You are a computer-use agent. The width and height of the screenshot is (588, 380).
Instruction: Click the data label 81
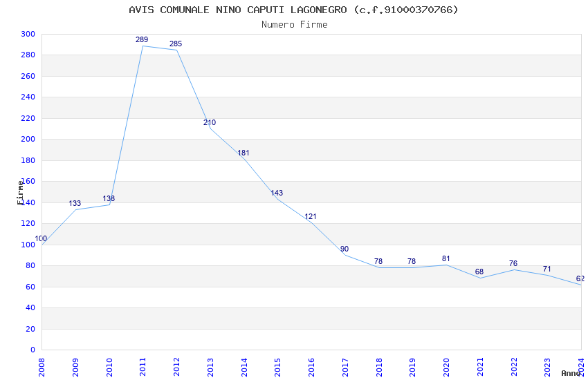(446, 258)
